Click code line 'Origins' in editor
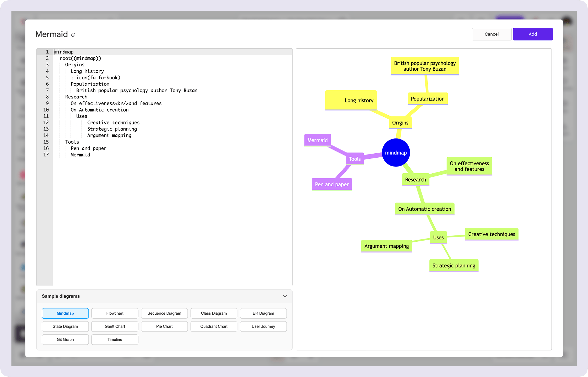 tap(75, 65)
